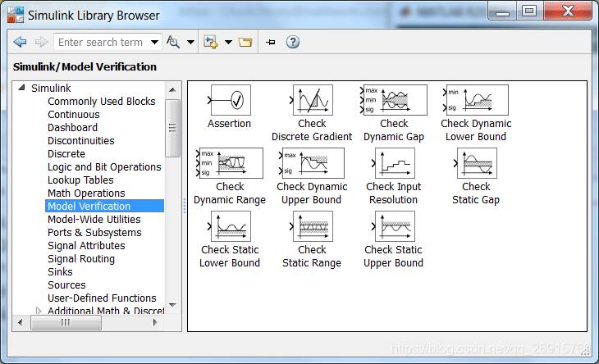Select the Signal Attributes library

[x=86, y=246]
